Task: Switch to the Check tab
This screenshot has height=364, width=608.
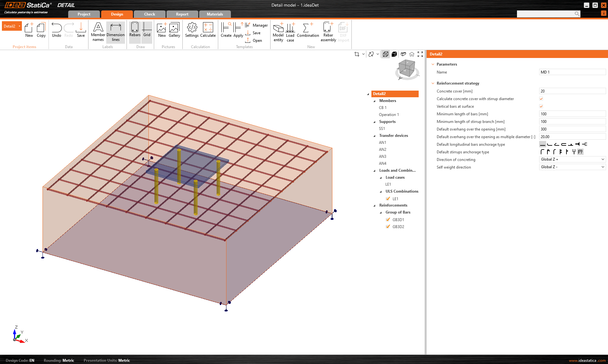Action: click(x=149, y=14)
